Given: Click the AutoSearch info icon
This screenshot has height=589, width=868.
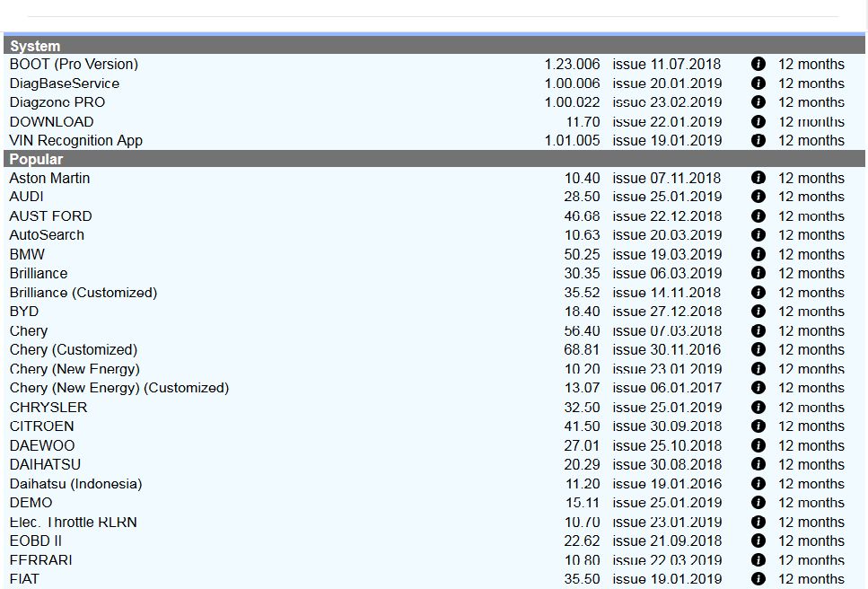Looking at the screenshot, I should click(x=758, y=234).
